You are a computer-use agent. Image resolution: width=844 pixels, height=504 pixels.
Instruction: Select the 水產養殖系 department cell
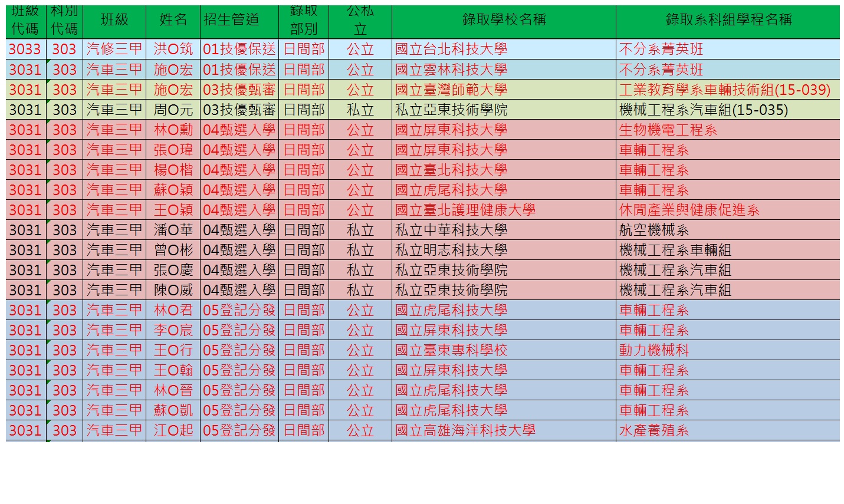tap(654, 430)
